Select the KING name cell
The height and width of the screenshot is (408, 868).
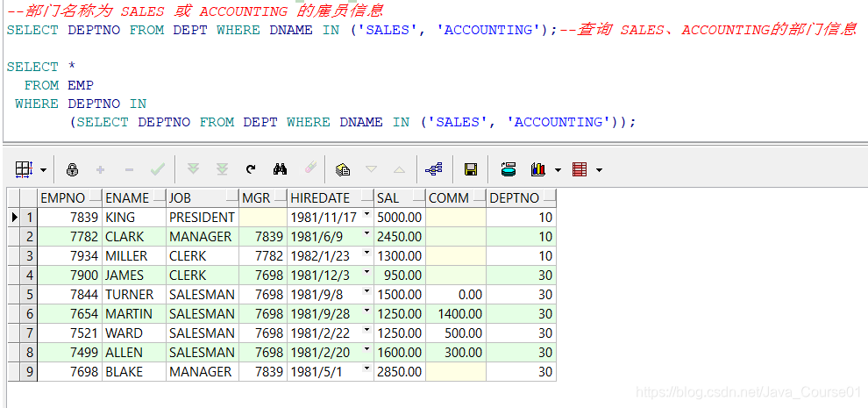(x=134, y=218)
